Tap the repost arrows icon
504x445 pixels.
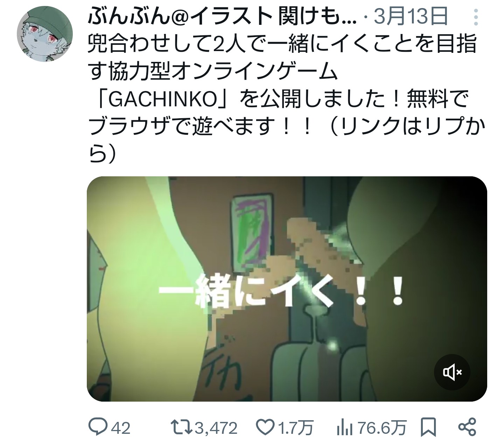(x=182, y=427)
